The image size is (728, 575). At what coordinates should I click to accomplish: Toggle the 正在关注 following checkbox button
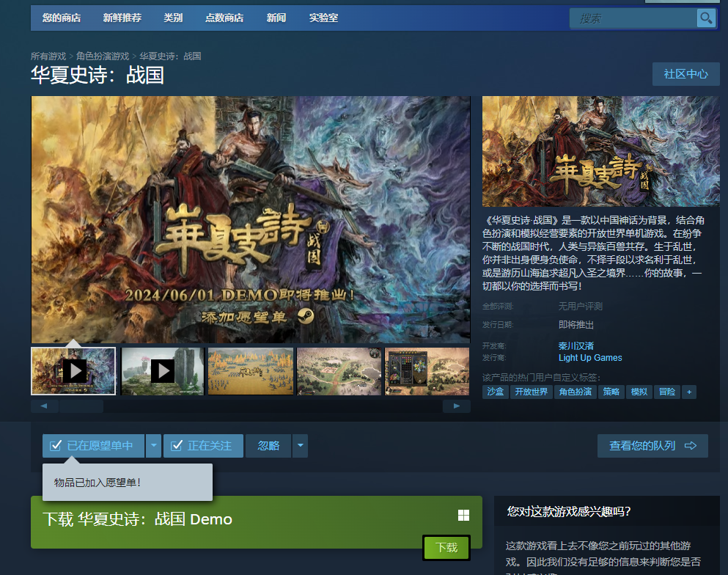(203, 446)
